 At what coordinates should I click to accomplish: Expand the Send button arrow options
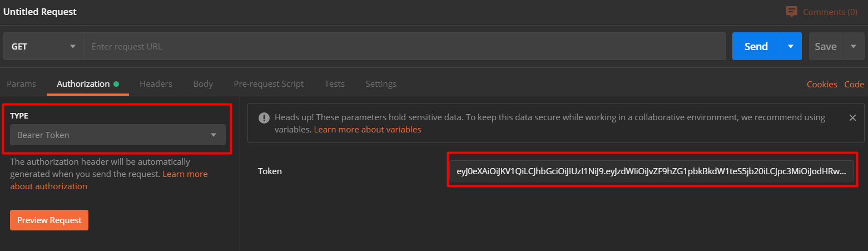click(791, 47)
